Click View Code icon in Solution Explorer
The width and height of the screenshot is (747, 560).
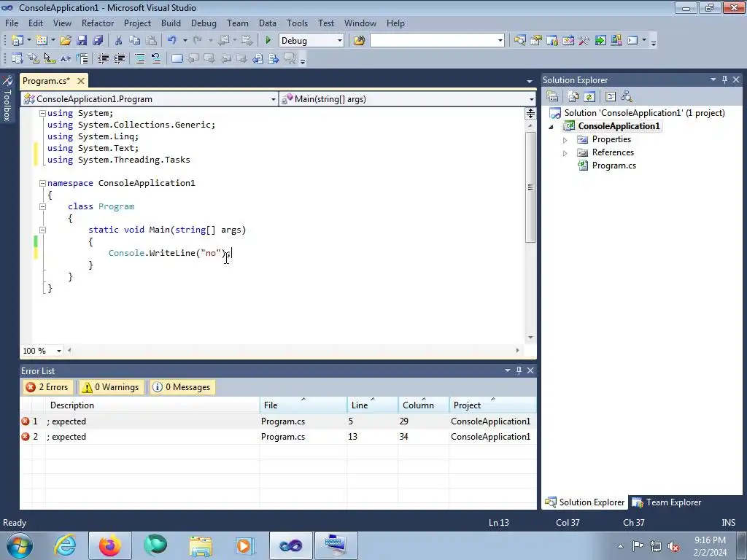pyautogui.click(x=611, y=97)
